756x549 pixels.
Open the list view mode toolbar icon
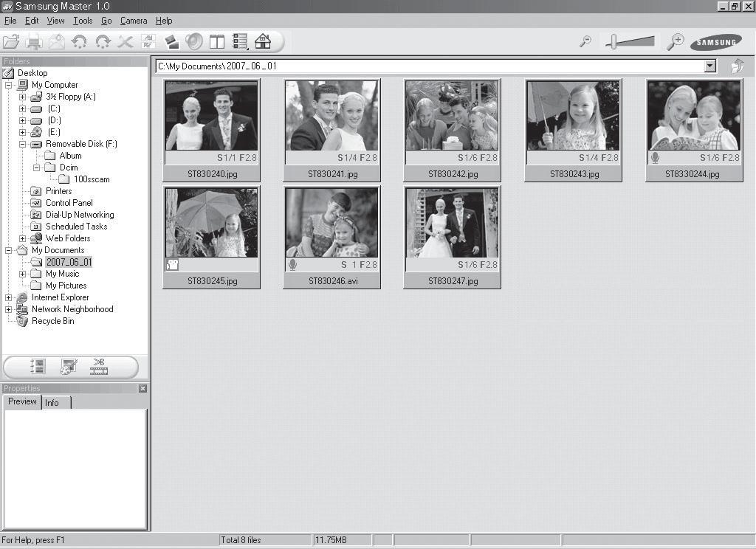(x=240, y=42)
